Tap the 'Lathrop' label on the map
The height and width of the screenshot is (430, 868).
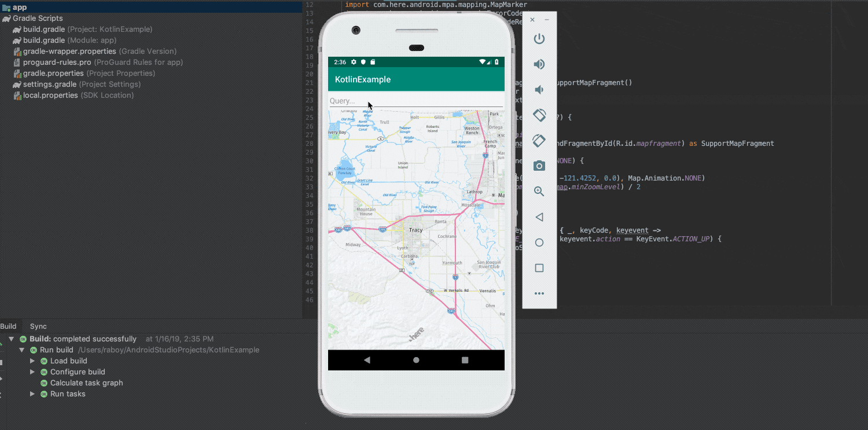click(x=475, y=192)
